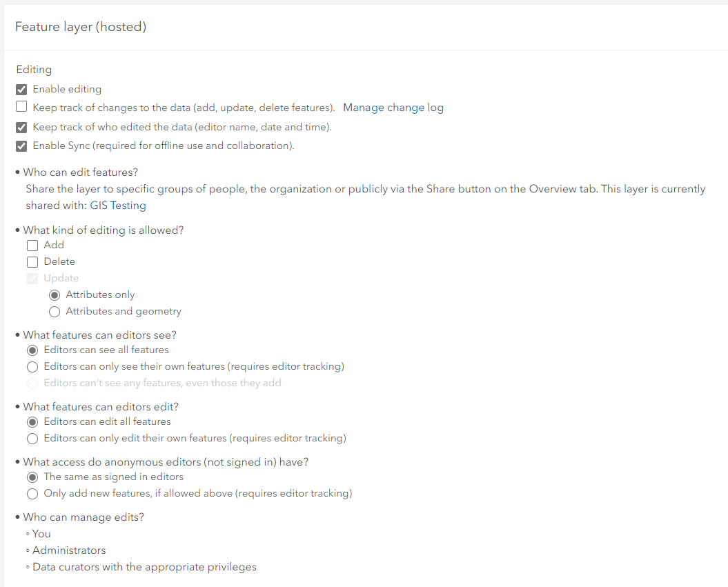The width and height of the screenshot is (728, 587).
Task: Choose Editors can only see their own features
Action: [x=32, y=366]
